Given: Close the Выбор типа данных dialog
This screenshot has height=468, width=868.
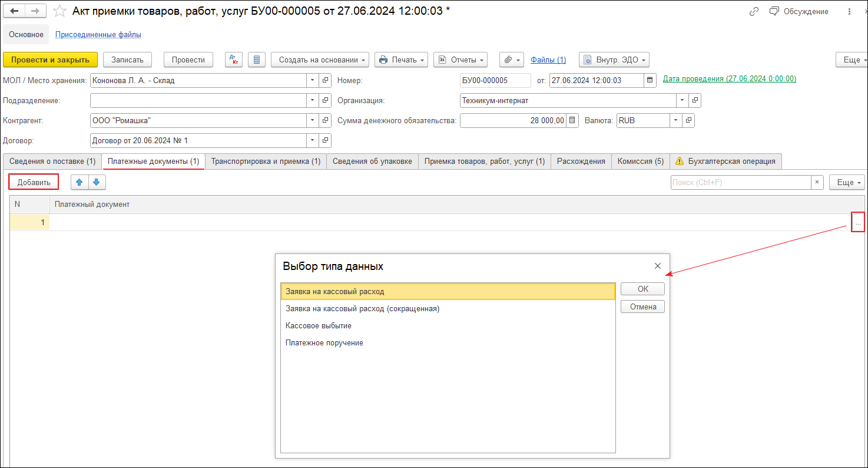Looking at the screenshot, I should click(x=658, y=266).
